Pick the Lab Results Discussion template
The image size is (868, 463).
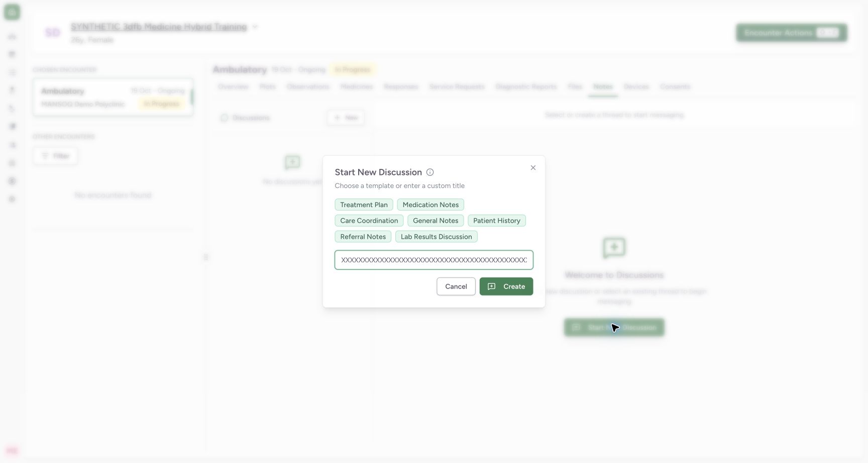coord(437,237)
